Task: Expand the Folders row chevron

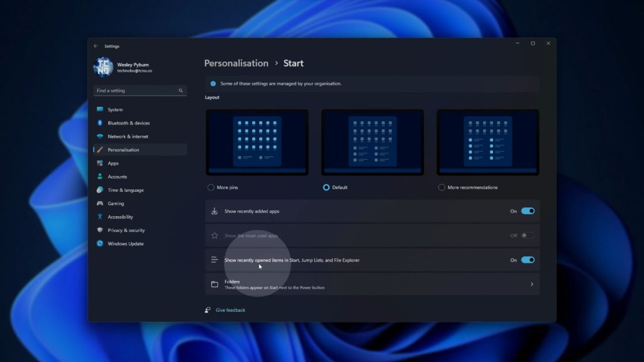Action: (532, 285)
